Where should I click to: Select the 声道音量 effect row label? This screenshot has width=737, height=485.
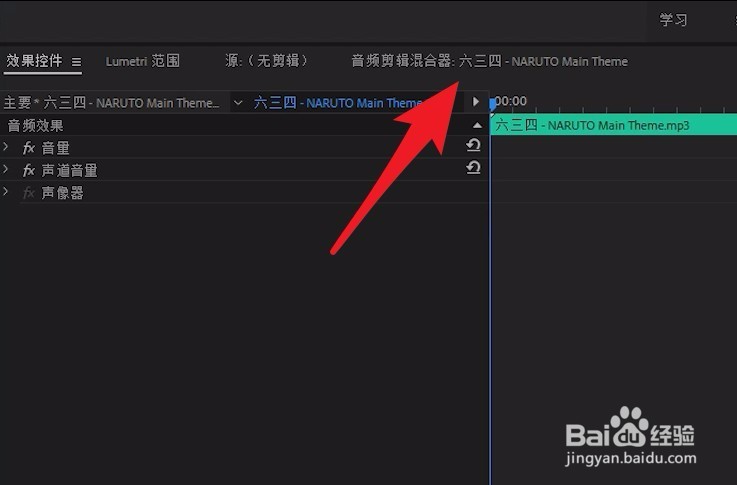coord(70,170)
